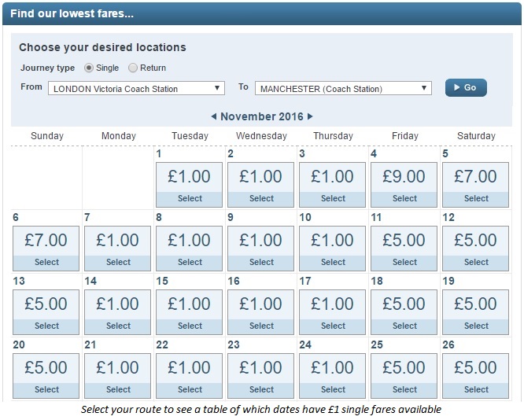The image size is (524, 420).
Task: Select the £7.00 fare on November 5
Action: pos(475,185)
